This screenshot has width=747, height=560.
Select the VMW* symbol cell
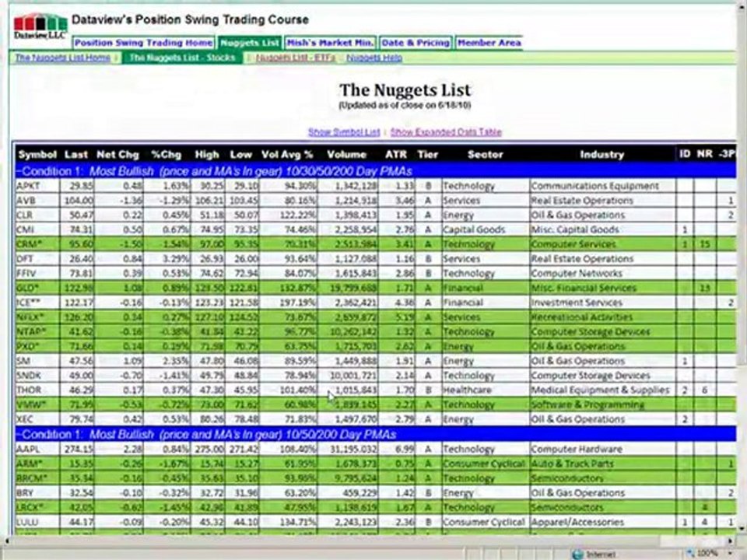[x=37, y=404]
